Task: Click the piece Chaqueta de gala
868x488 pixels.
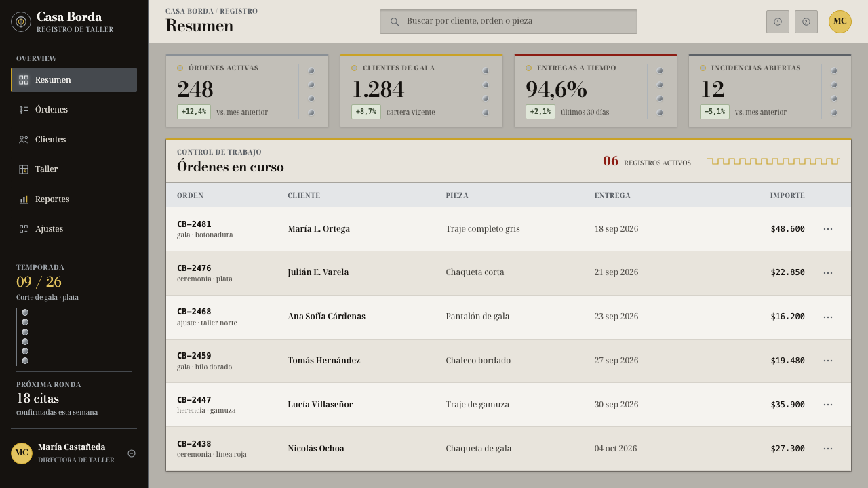Action: point(479,449)
